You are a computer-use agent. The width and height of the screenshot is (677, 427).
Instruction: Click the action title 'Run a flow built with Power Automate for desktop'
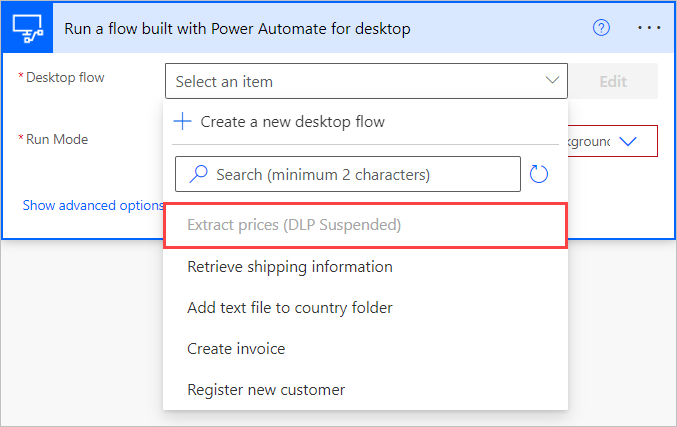tap(237, 28)
